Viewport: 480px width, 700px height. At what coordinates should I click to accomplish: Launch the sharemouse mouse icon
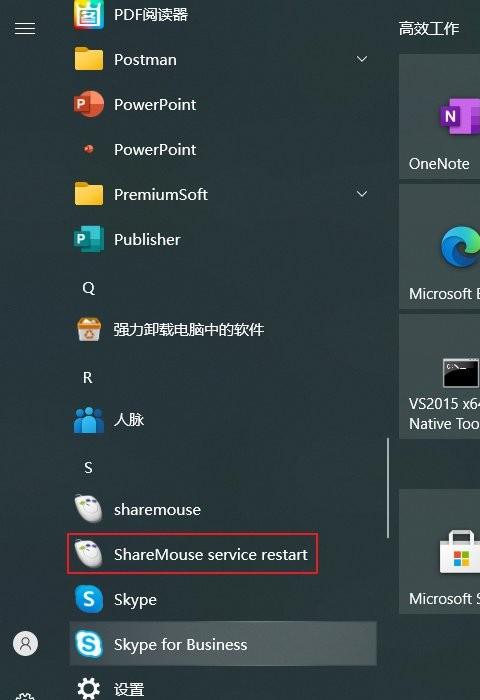(x=89, y=509)
